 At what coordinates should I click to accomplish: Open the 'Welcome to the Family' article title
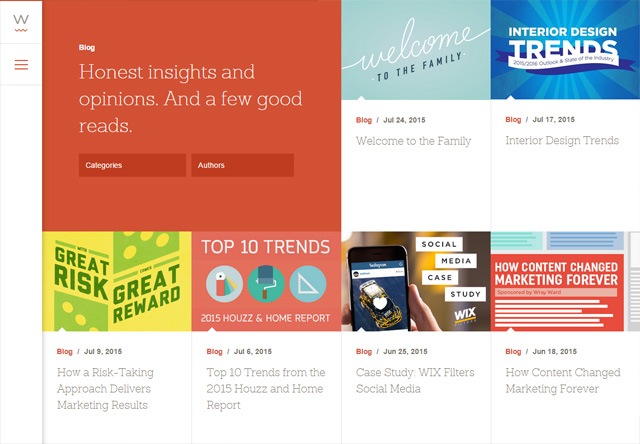click(x=413, y=141)
